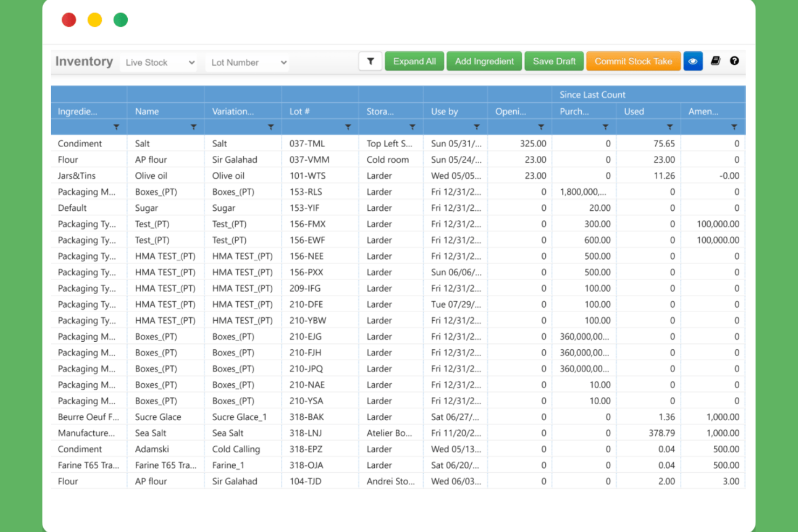Image resolution: width=798 pixels, height=532 pixels.
Task: Select lot 210-EJG cell
Action: tap(320, 336)
